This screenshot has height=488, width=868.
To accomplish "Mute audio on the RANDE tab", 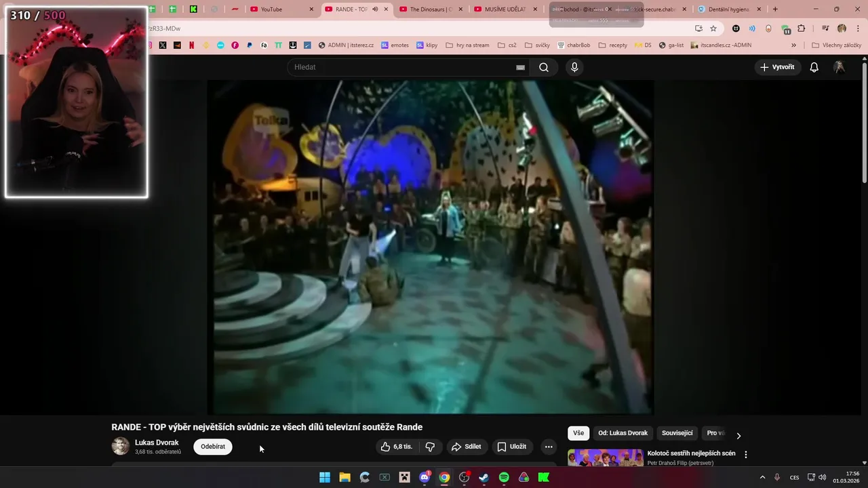I will (x=375, y=9).
